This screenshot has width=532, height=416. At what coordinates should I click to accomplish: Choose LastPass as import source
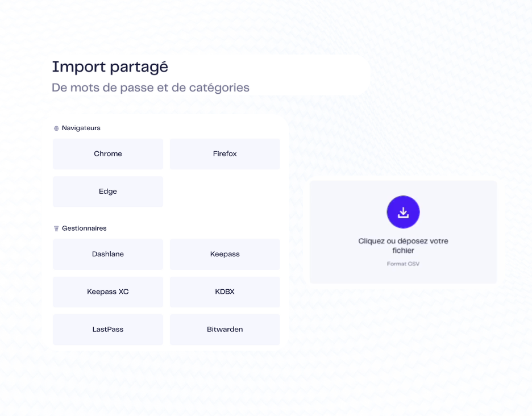click(108, 329)
